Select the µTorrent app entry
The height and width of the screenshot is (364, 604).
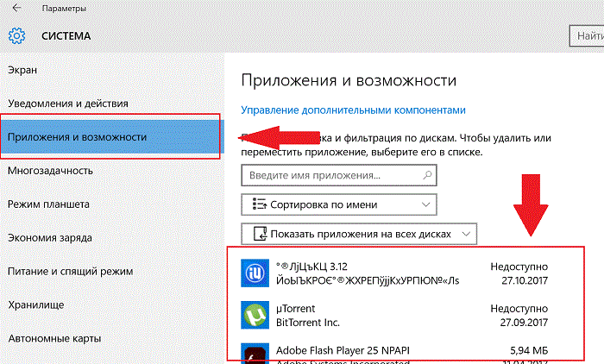tap(394, 315)
